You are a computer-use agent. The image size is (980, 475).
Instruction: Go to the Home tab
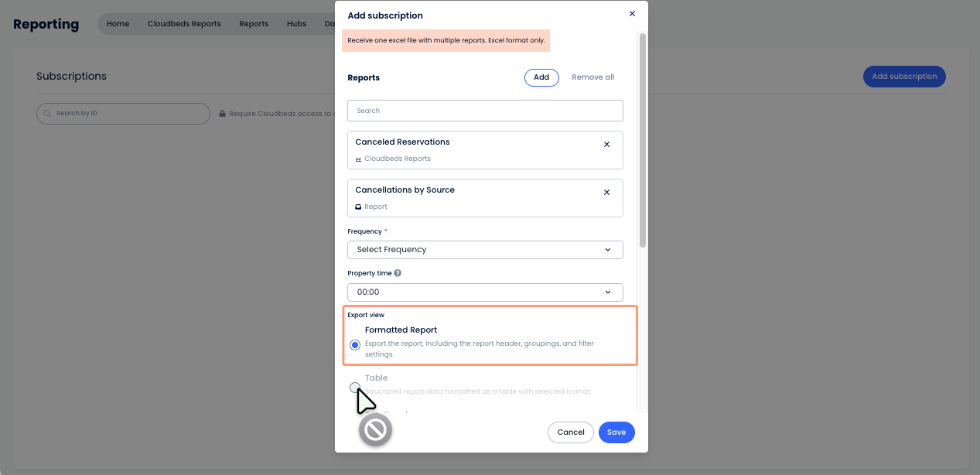[118, 23]
